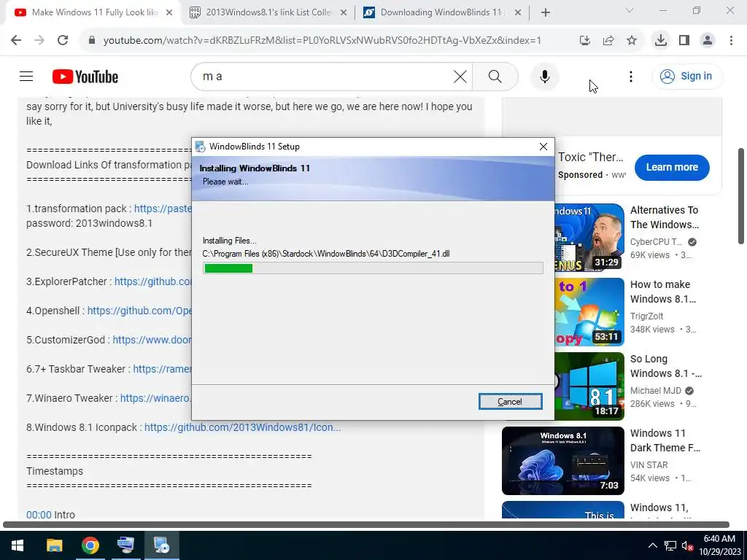Click the Chrome address bar URL
Screen dimensions: 747x560
tap(322, 41)
